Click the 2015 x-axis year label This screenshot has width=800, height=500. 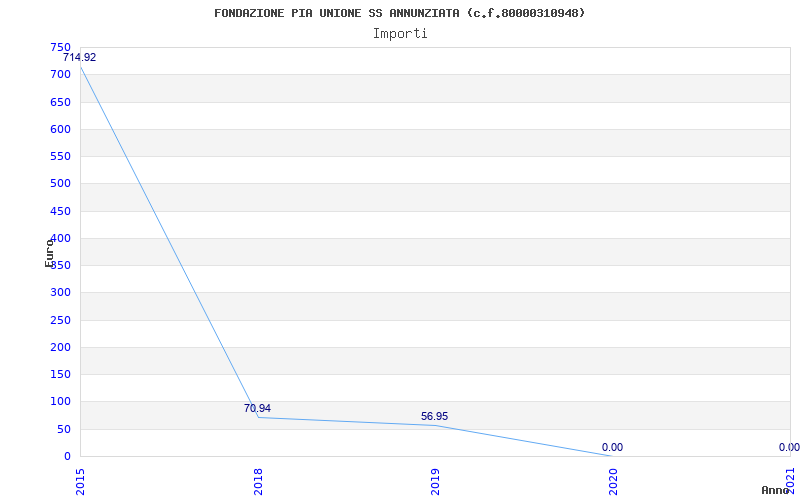(80, 482)
